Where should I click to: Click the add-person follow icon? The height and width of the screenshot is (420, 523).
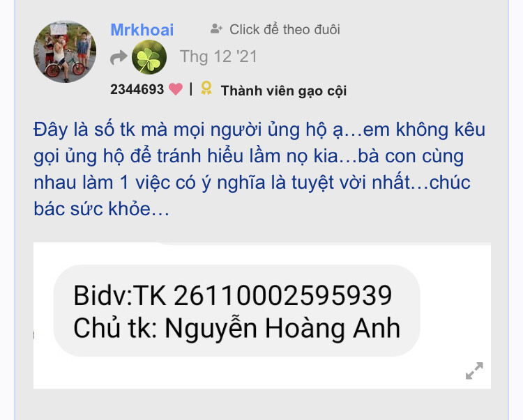216,29
